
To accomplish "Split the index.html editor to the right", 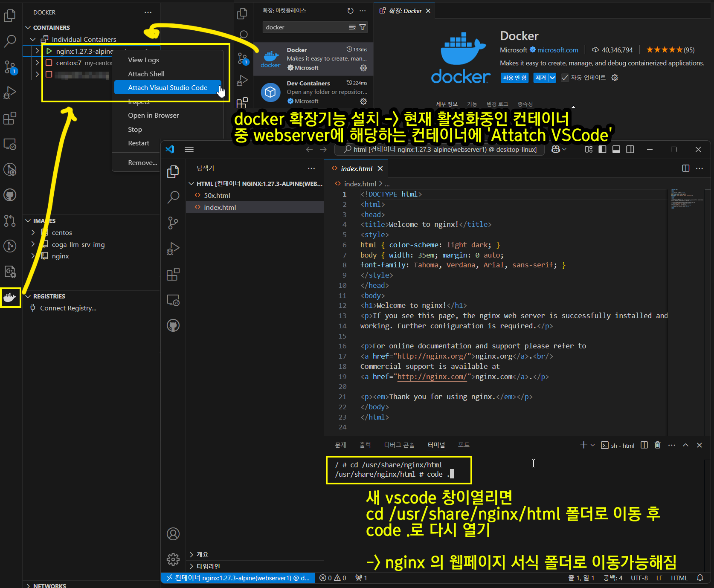I will [686, 168].
